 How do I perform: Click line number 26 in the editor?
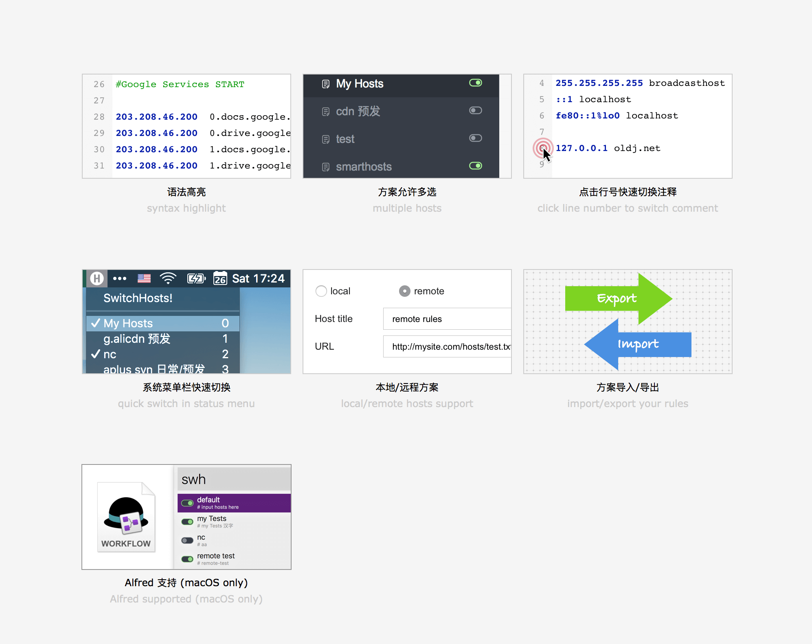99,84
